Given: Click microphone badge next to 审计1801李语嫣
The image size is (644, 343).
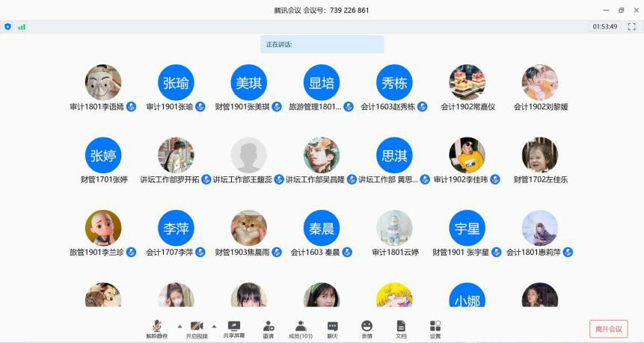Looking at the screenshot, I should 131,107.
